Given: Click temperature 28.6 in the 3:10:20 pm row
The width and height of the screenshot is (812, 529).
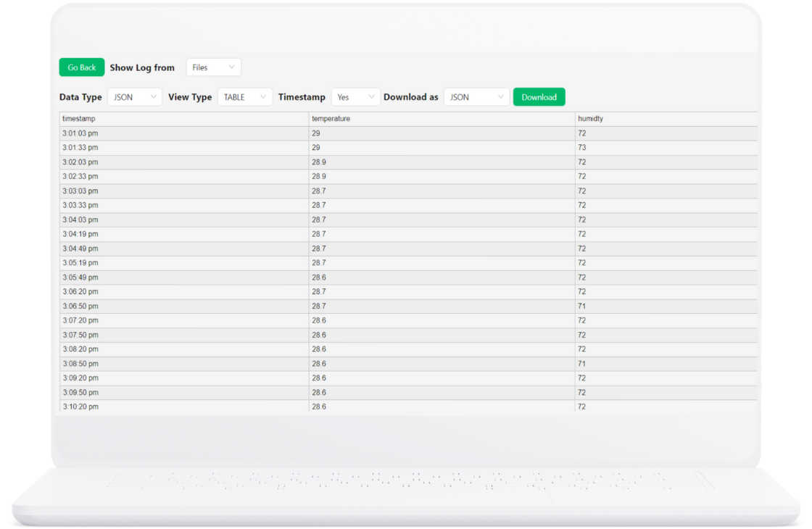Looking at the screenshot, I should [442, 407].
